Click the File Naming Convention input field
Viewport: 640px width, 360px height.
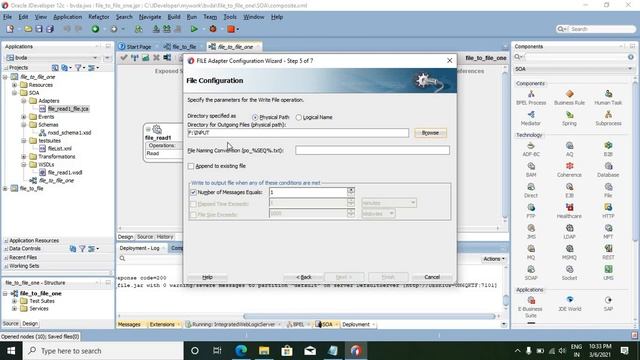click(372, 151)
